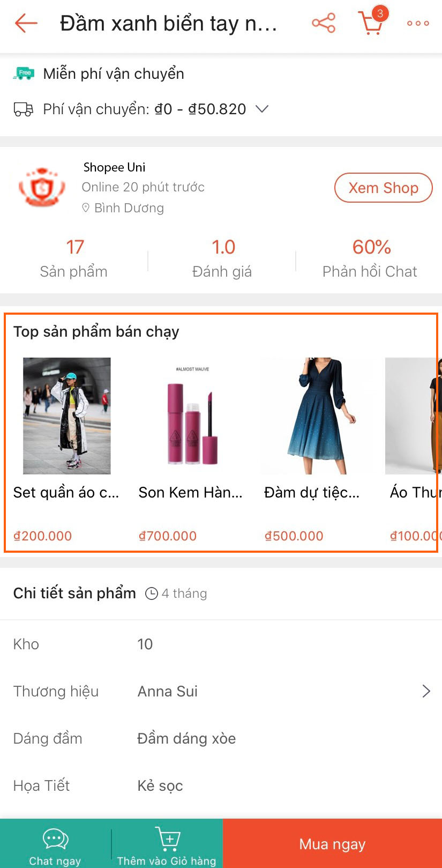Screen dimensions: 442x868
Task: Tap the Mua ngay button
Action: tap(332, 843)
